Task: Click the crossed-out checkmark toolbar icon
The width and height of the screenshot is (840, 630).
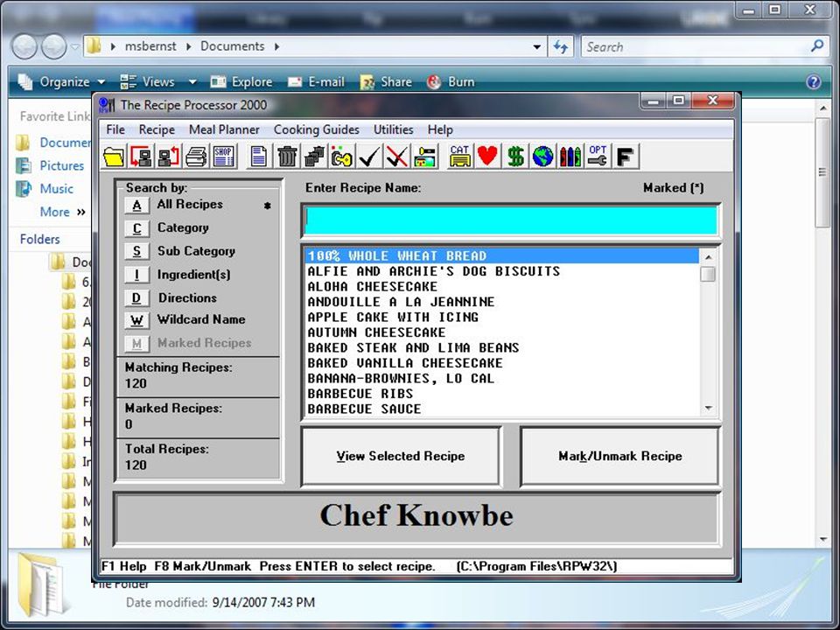Action: (x=397, y=157)
